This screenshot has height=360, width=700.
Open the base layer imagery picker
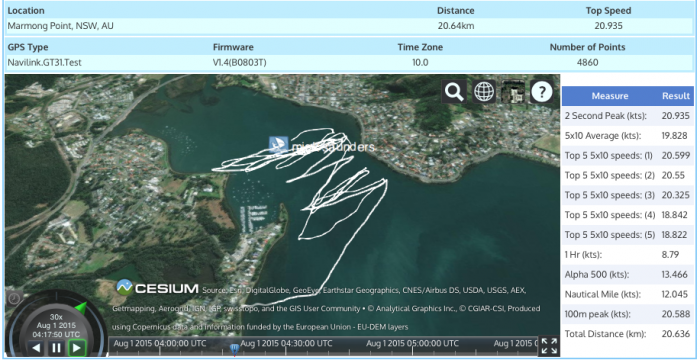513,92
